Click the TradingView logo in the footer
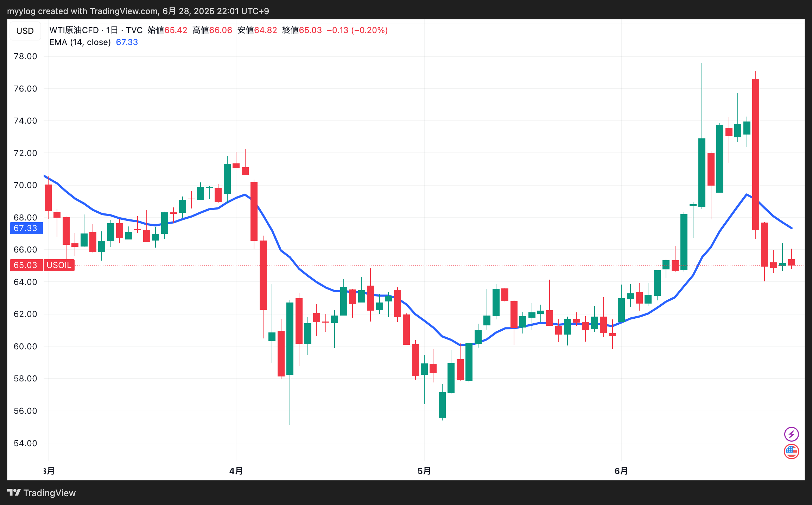Image resolution: width=812 pixels, height=505 pixels. click(14, 493)
